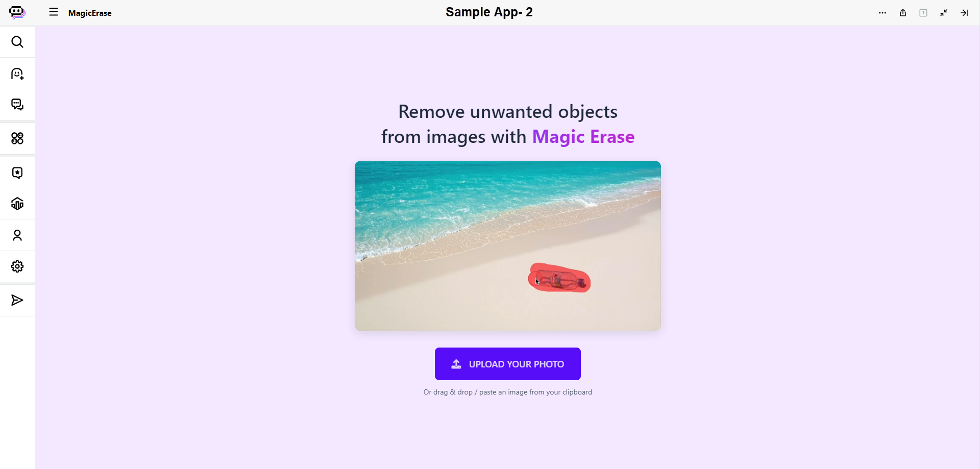Image resolution: width=980 pixels, height=469 pixels.
Task: Toggle the hamburger menu beside MagicErase
Action: tap(54, 12)
